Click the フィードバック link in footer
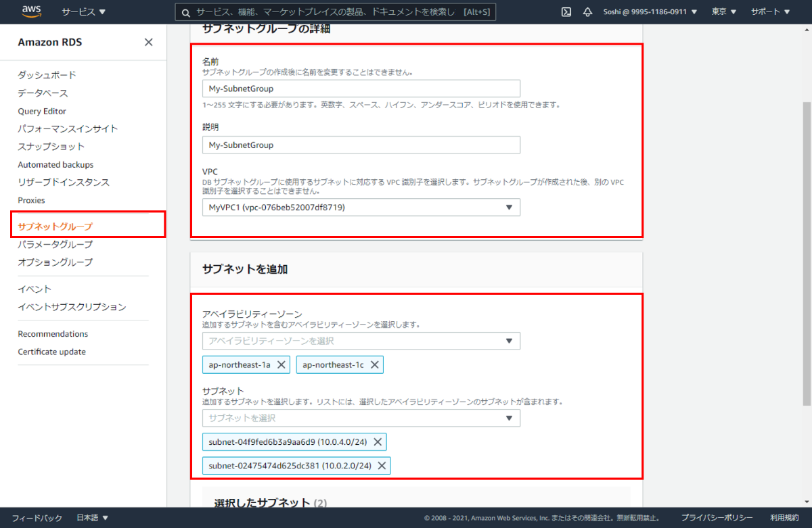812x528 pixels. click(x=37, y=518)
